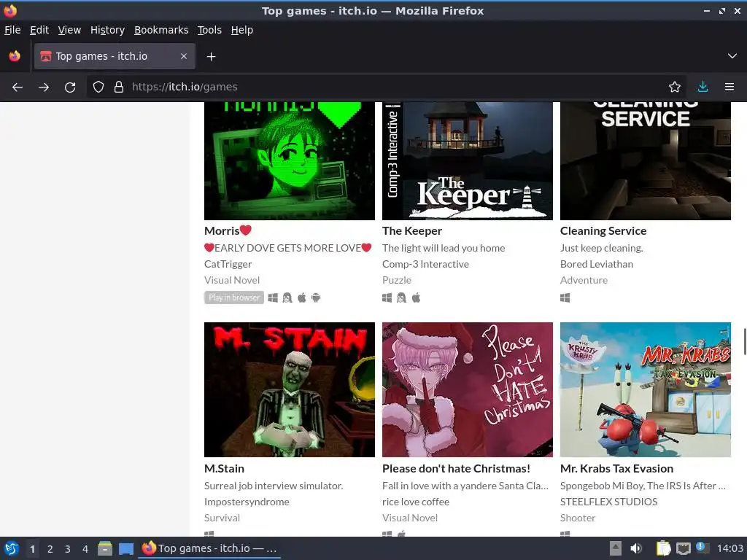This screenshot has width=747, height=560.
Task: Click The Keeper lighthouse cover thumbnail
Action: click(x=468, y=161)
